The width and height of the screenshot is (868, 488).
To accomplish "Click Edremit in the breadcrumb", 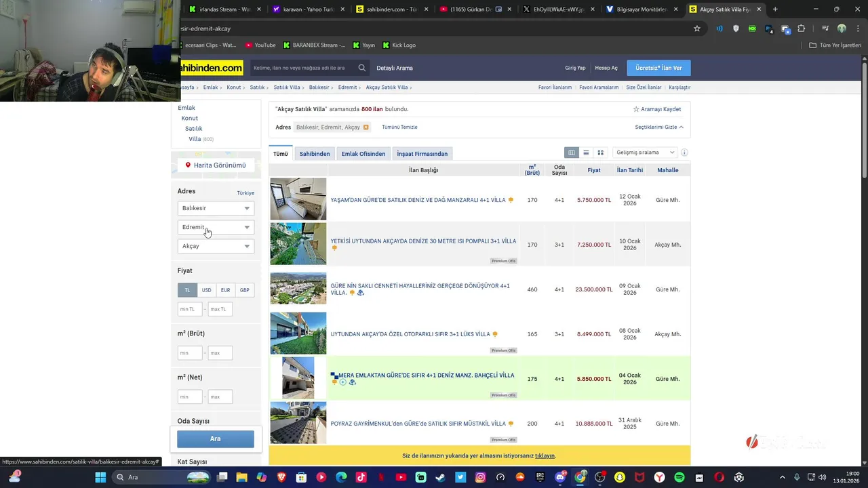I will (x=347, y=87).
